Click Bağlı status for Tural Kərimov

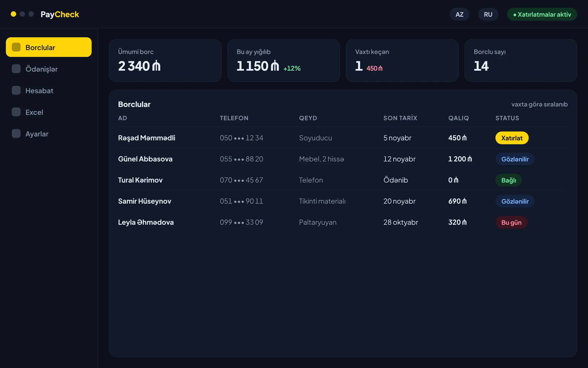click(x=509, y=180)
